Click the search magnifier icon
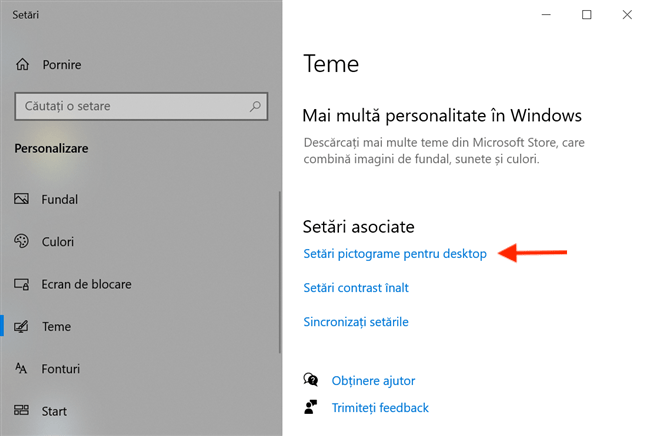 (255, 106)
